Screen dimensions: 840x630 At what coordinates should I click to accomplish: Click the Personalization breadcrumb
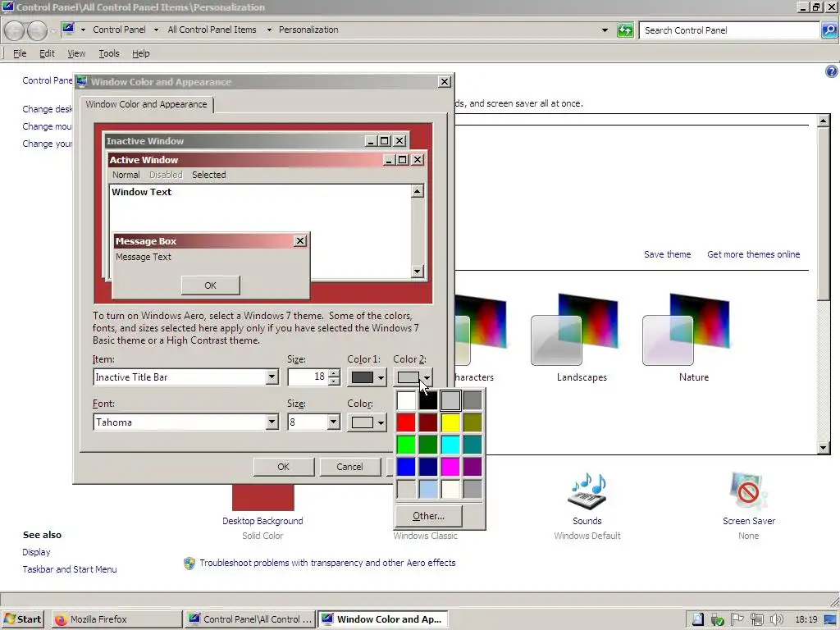[308, 30]
